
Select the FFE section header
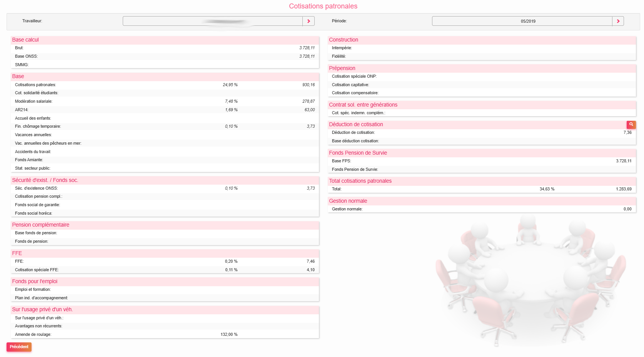[17, 253]
